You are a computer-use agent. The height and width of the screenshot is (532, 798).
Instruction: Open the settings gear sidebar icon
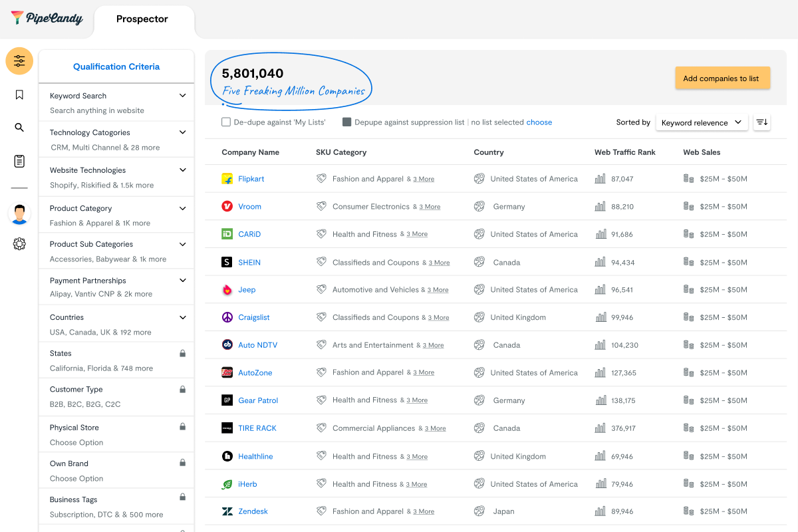19,244
